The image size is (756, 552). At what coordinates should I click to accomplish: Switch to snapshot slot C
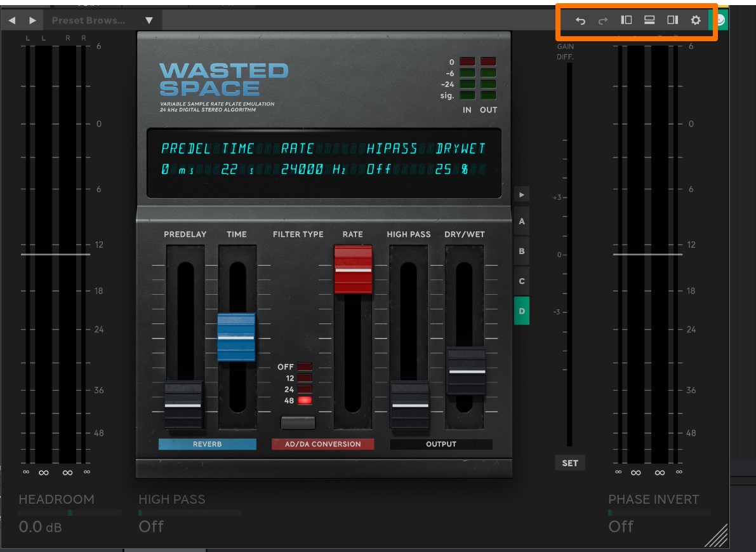click(522, 281)
